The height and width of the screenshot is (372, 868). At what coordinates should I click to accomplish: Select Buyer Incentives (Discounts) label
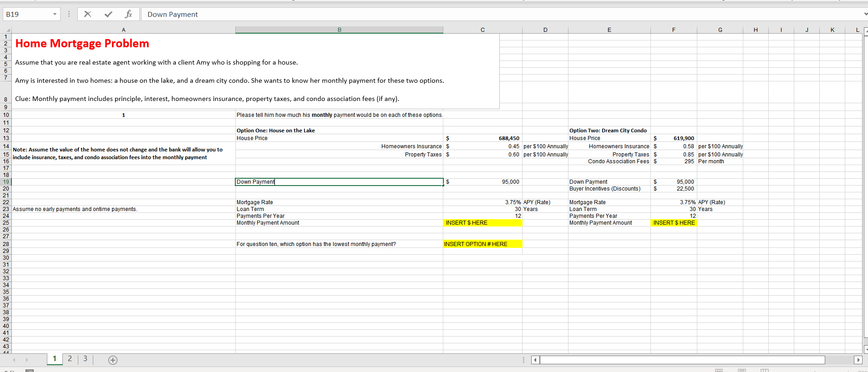pyautogui.click(x=604, y=189)
